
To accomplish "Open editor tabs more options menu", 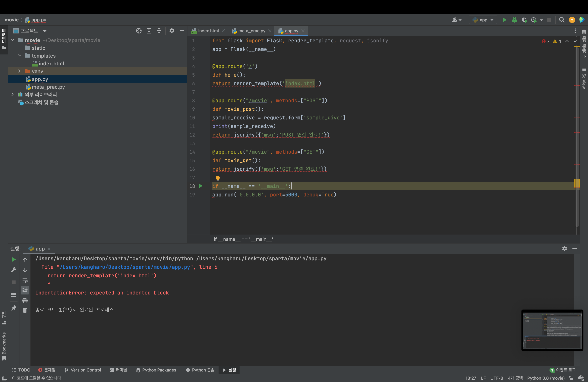I will pyautogui.click(x=575, y=31).
